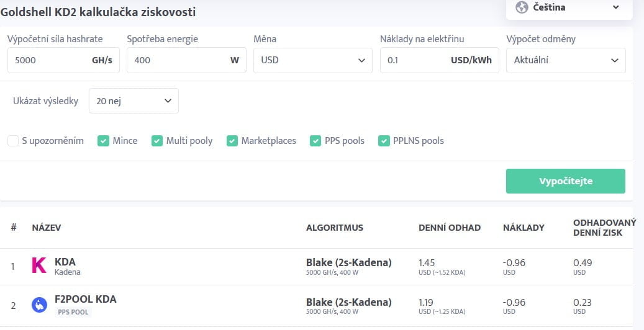Expand the Výpočet odměny Aktuální dropdown

[x=565, y=60]
